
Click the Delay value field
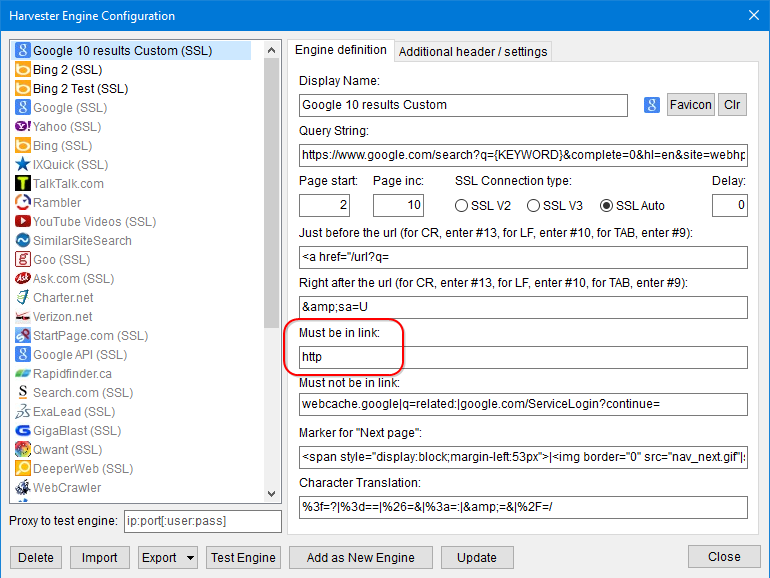[x=730, y=205]
